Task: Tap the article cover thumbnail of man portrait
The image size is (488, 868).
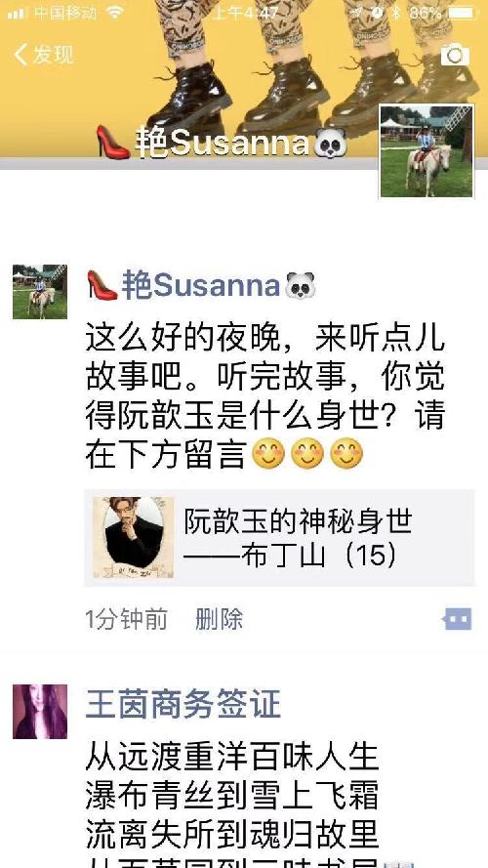Action: (x=134, y=538)
